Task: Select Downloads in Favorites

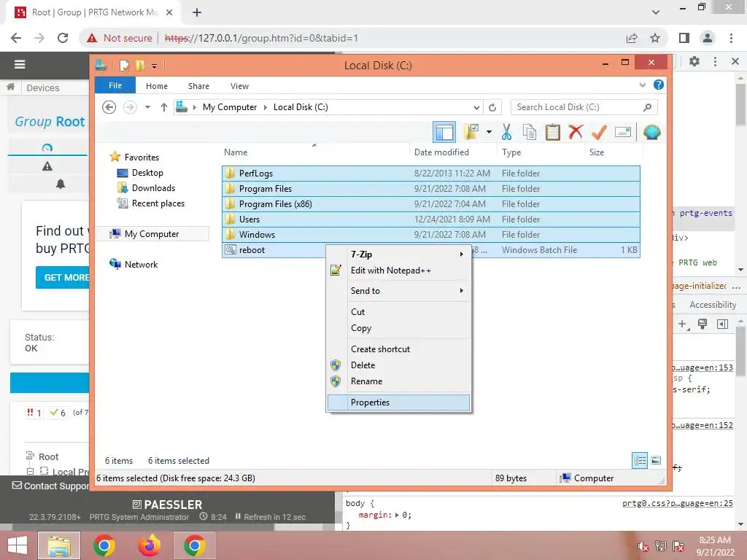Action: coord(153,188)
